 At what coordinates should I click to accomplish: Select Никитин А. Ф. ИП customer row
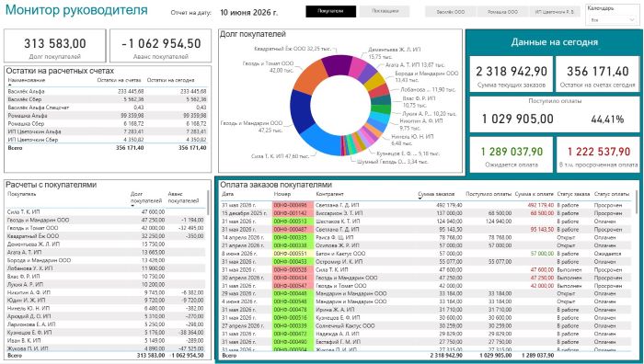(106, 292)
